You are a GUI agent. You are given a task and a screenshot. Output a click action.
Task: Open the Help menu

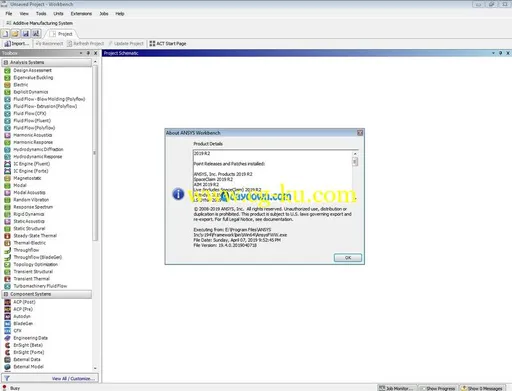(x=120, y=14)
